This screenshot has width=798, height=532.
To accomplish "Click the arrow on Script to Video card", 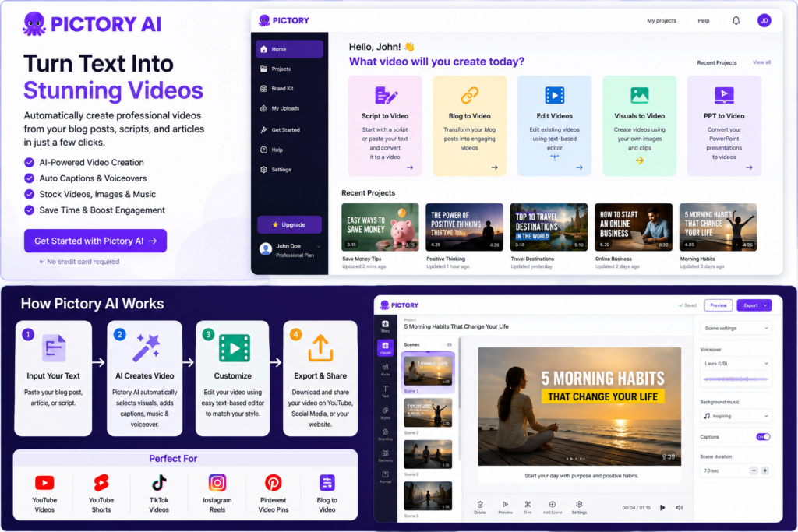I will 410,167.
